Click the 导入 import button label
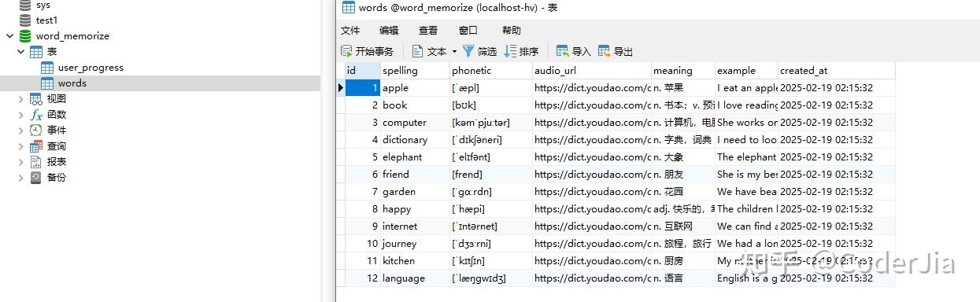Screen dimensions: 980x302 (x=582, y=52)
